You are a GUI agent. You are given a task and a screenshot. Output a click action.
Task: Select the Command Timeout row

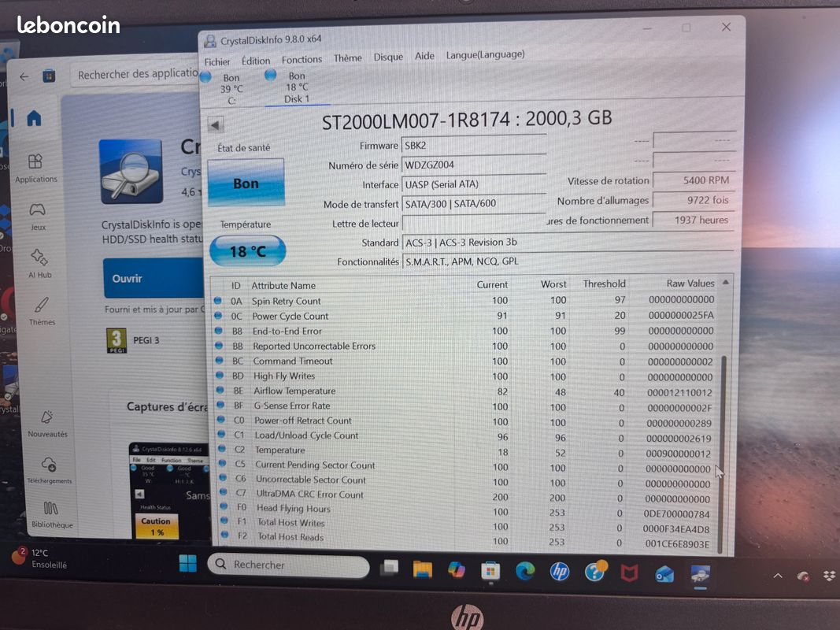tap(465, 361)
